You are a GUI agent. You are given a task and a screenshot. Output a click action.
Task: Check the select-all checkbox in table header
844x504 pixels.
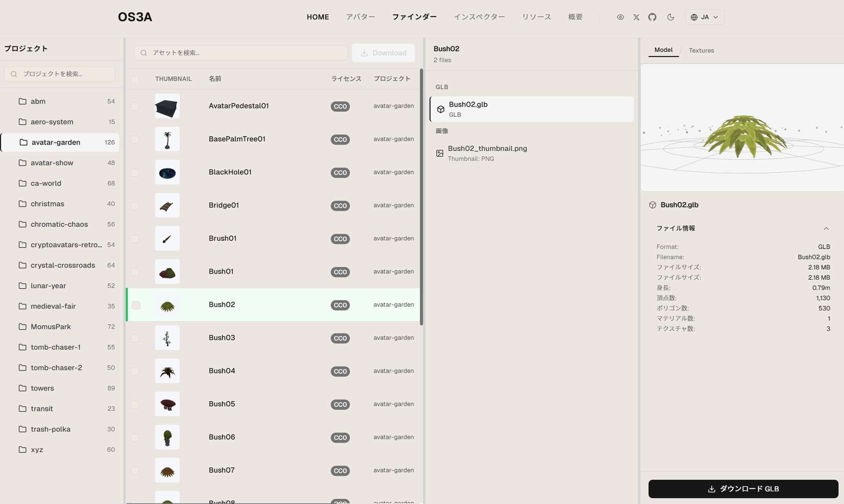135,79
